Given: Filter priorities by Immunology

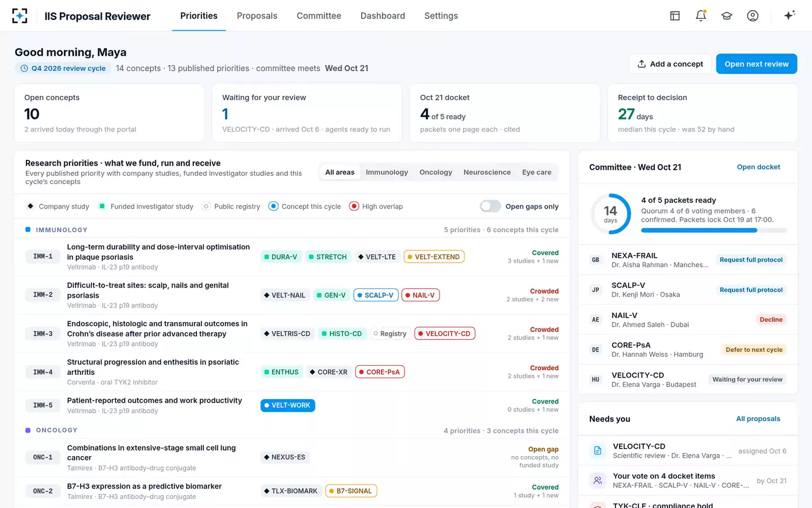Looking at the screenshot, I should pos(387,172).
